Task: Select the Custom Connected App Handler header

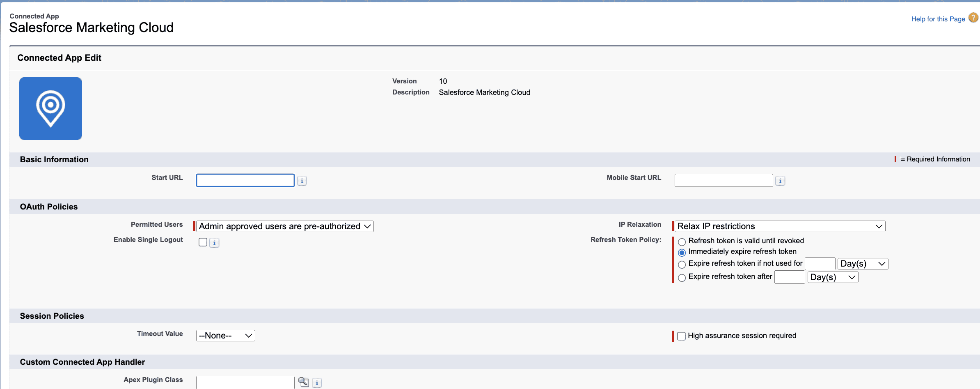Action: [82, 362]
